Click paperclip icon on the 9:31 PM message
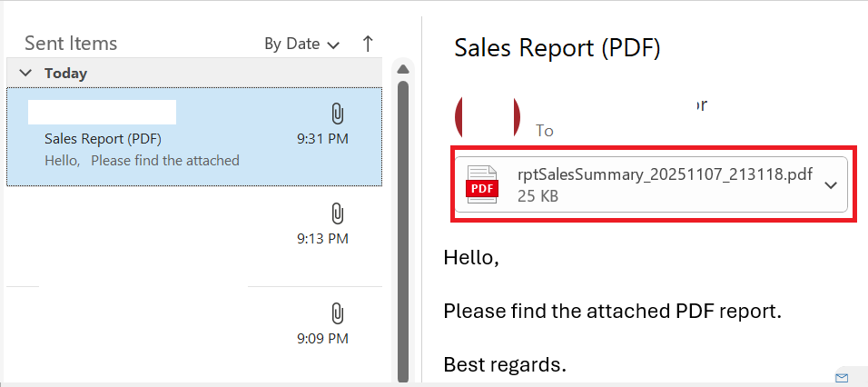 pos(337,114)
